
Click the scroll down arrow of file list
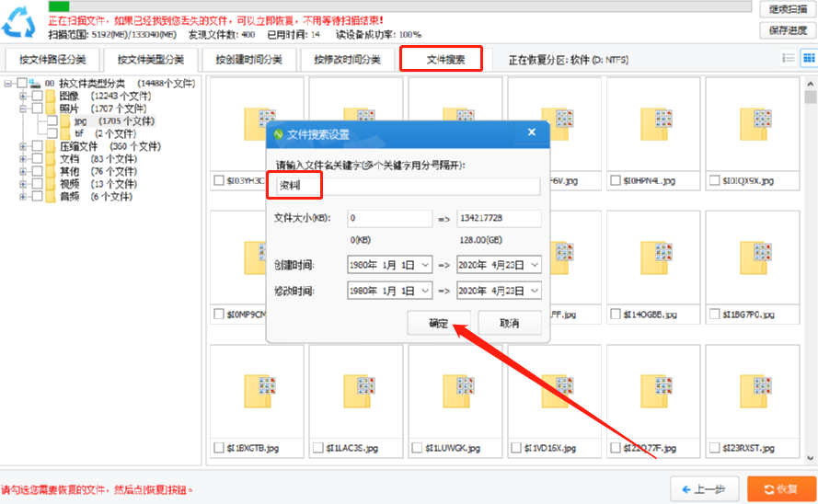[x=810, y=458]
